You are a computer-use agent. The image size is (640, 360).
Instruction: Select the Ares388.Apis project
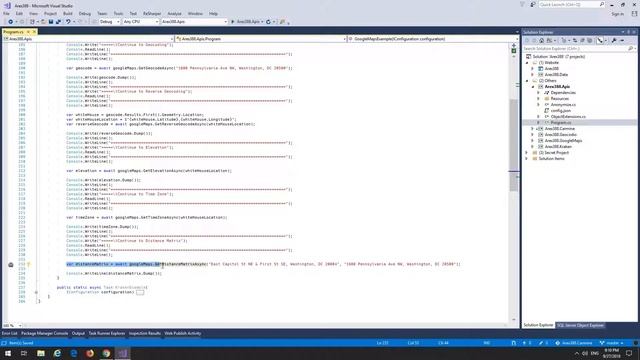click(x=557, y=87)
